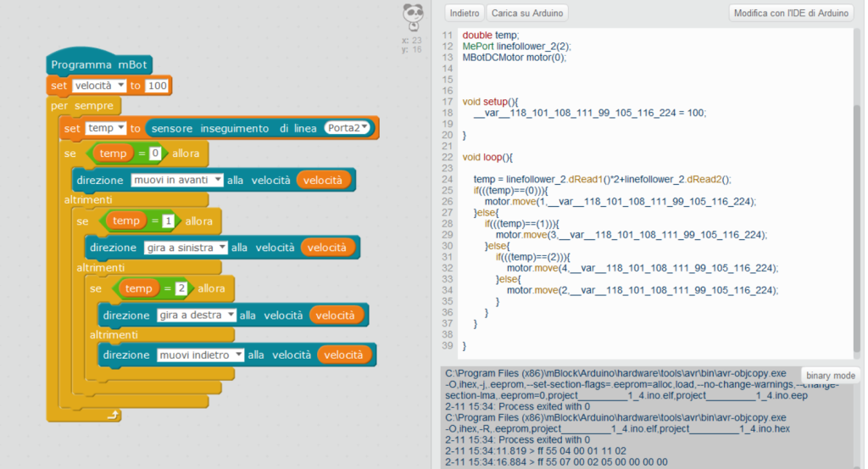Click Carica su Arduino button
Image resolution: width=868 pixels, height=469 pixels.
[x=527, y=13]
